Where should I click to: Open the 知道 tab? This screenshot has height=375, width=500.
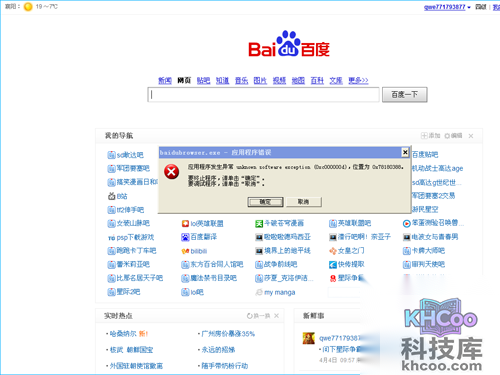click(x=222, y=80)
